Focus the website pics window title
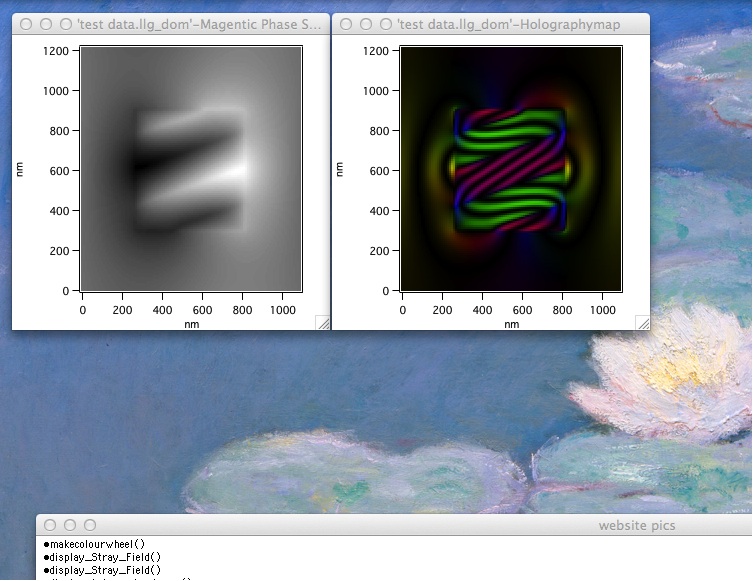 (636, 525)
